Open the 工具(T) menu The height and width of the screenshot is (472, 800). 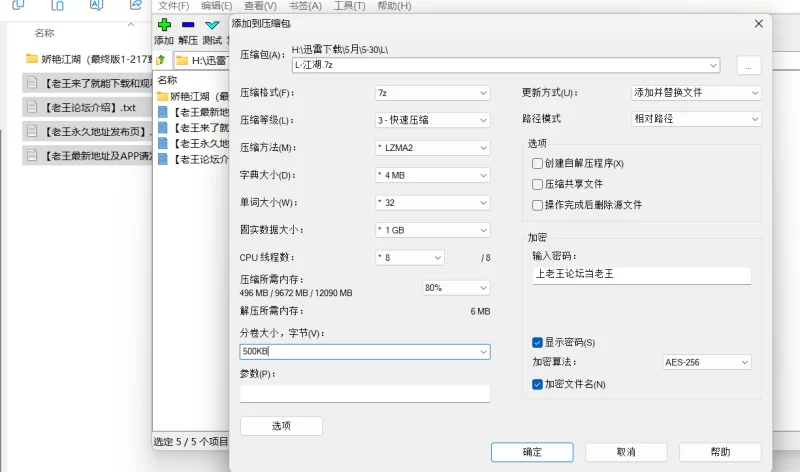pos(349,6)
